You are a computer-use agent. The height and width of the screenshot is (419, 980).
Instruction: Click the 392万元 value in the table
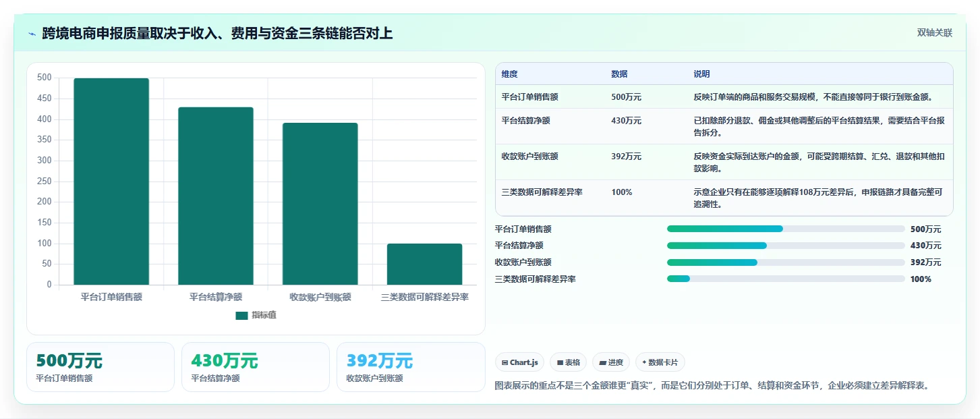pyautogui.click(x=627, y=157)
